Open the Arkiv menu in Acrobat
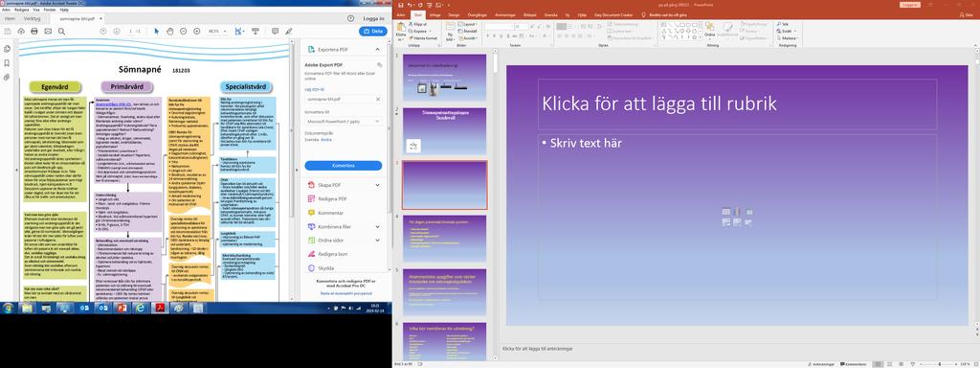Image resolution: width=980 pixels, height=368 pixels. 6,10
